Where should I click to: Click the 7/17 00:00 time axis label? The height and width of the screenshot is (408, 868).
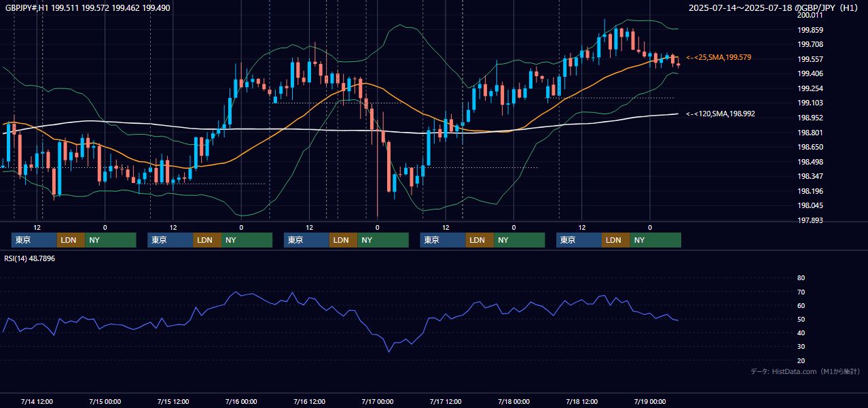click(x=378, y=401)
